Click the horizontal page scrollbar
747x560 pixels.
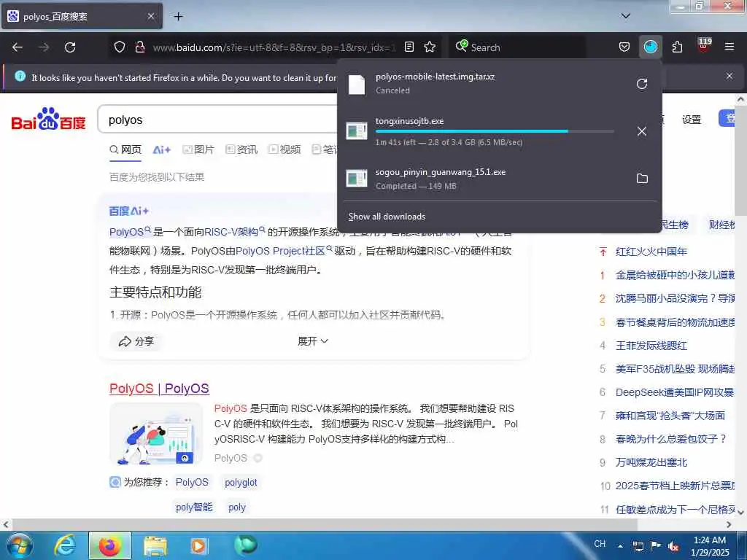point(324,524)
